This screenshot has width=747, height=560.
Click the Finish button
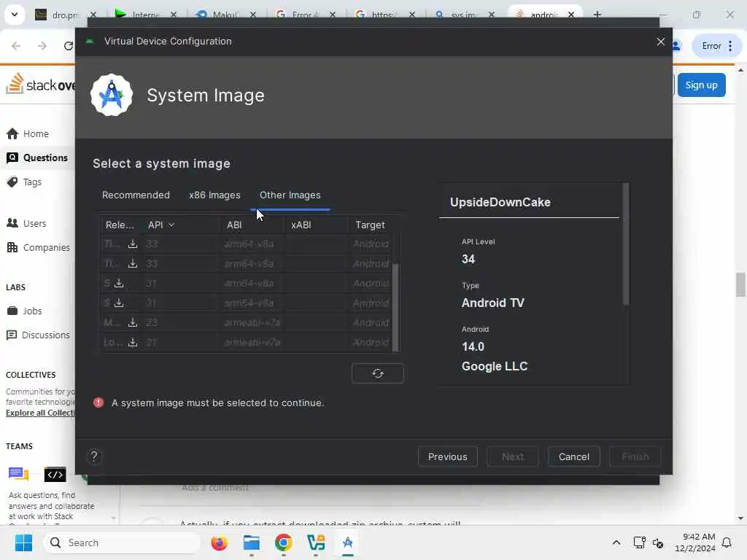[x=635, y=456]
